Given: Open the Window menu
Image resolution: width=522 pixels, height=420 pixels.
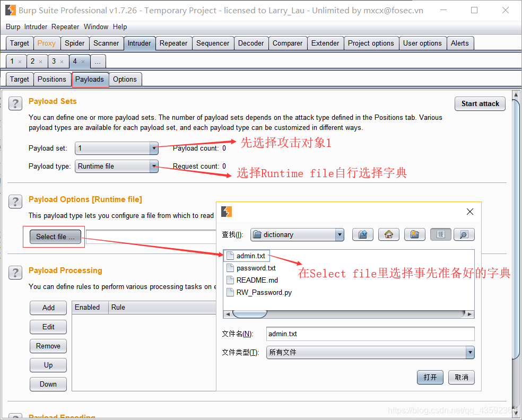Looking at the screenshot, I should [96, 27].
